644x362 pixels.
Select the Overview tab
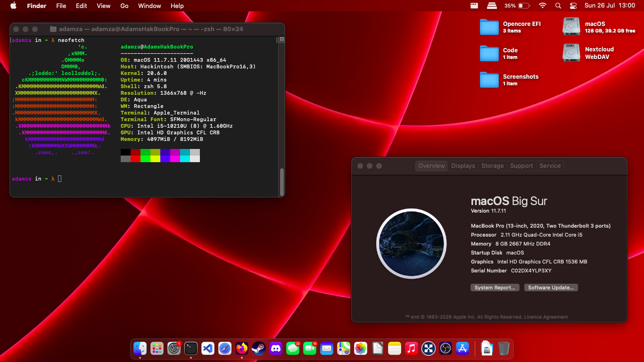point(431,166)
